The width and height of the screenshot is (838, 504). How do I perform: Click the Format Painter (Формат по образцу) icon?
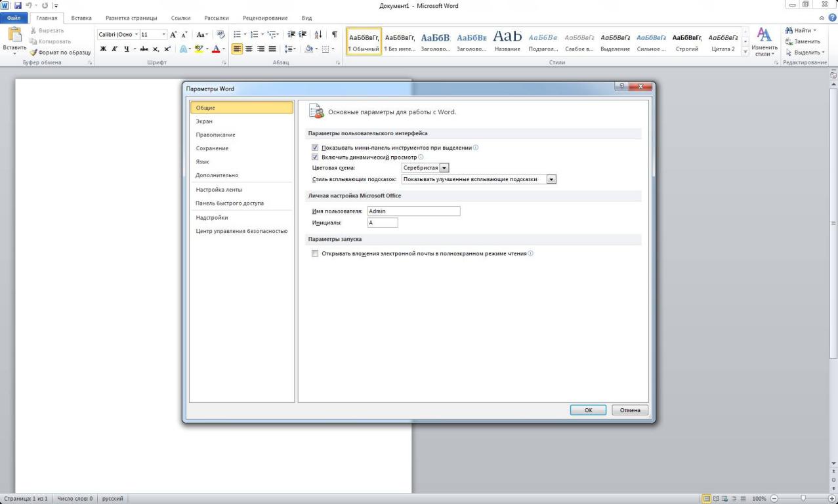tap(33, 52)
